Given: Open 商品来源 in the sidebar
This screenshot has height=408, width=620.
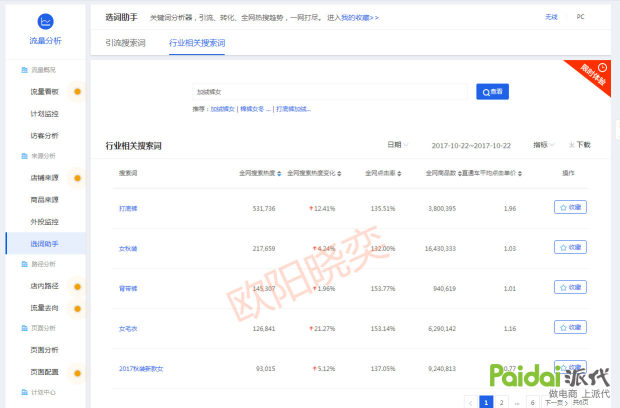Looking at the screenshot, I should coord(44,200).
